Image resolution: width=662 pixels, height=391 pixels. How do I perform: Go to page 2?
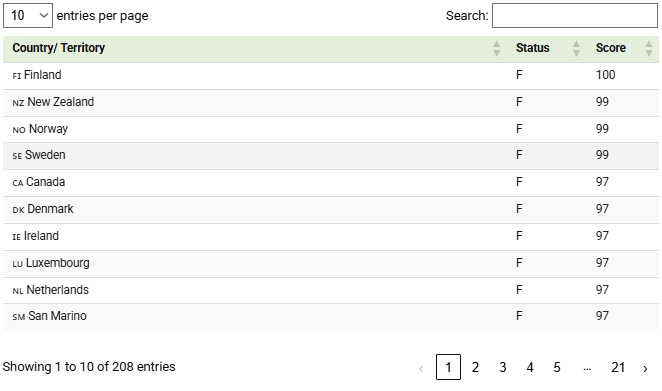[x=475, y=367]
